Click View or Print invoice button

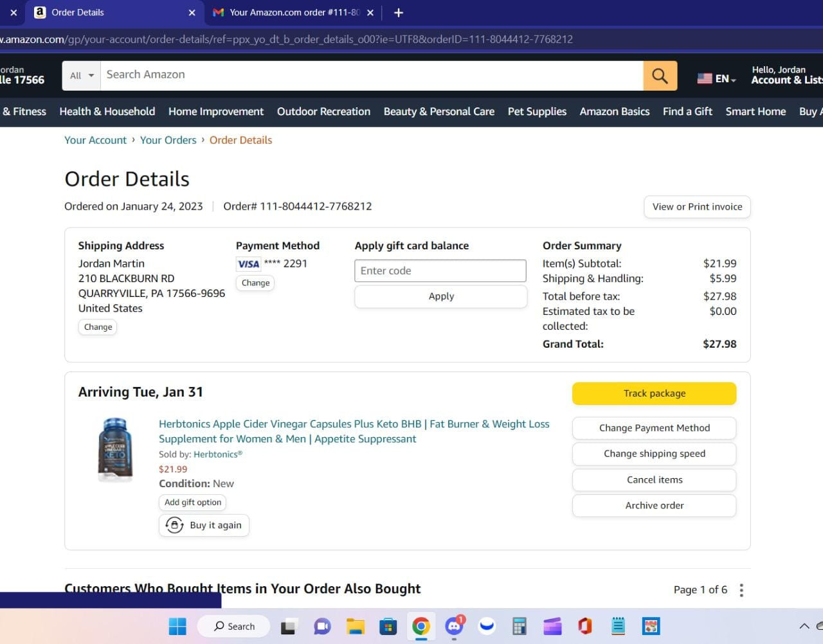click(x=697, y=207)
